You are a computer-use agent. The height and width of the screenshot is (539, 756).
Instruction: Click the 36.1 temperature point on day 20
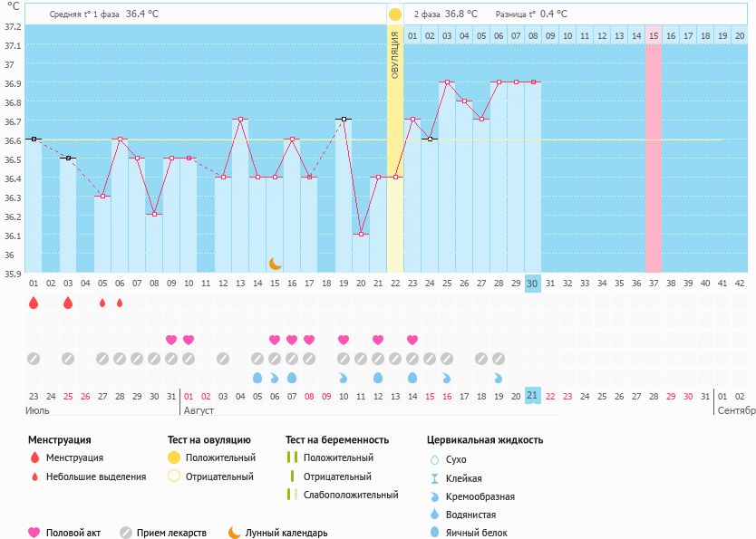tap(362, 235)
